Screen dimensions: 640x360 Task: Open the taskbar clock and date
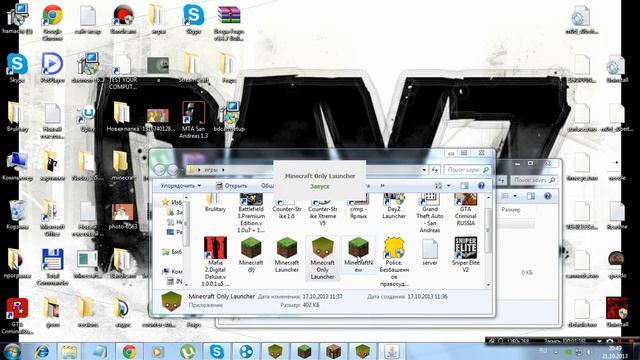(615, 352)
